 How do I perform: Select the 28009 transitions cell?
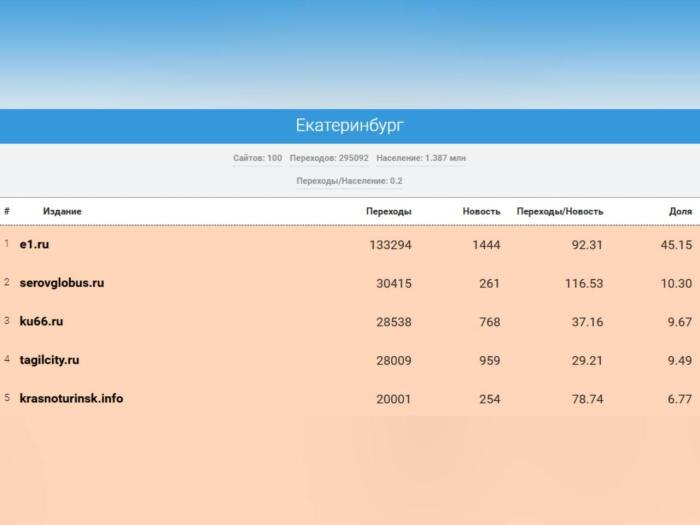tap(394, 361)
